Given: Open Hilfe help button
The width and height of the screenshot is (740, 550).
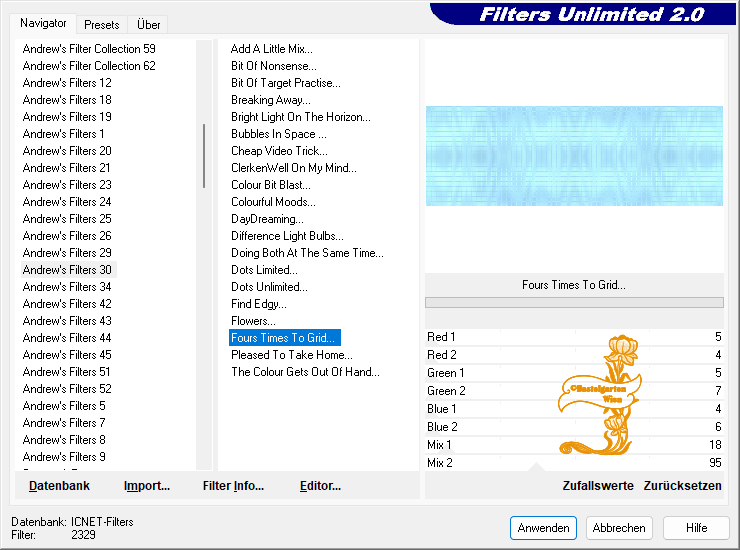Looking at the screenshot, I should tap(696, 528).
